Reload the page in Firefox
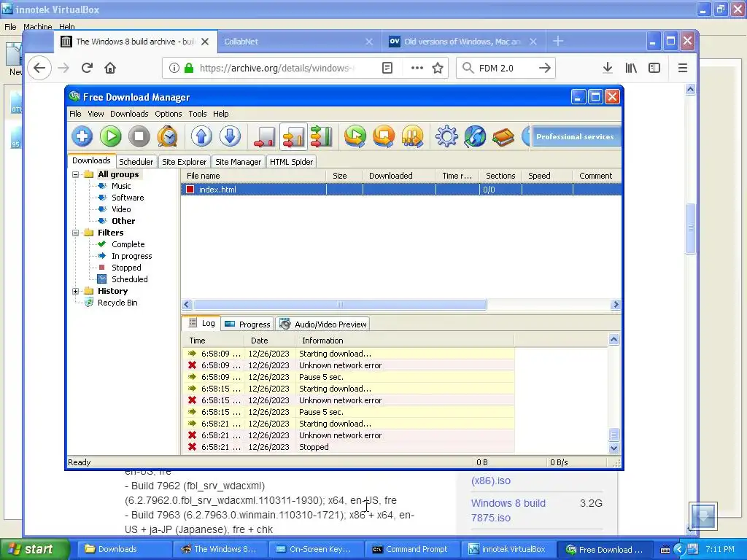This screenshot has height=560, width=747. pyautogui.click(x=87, y=68)
